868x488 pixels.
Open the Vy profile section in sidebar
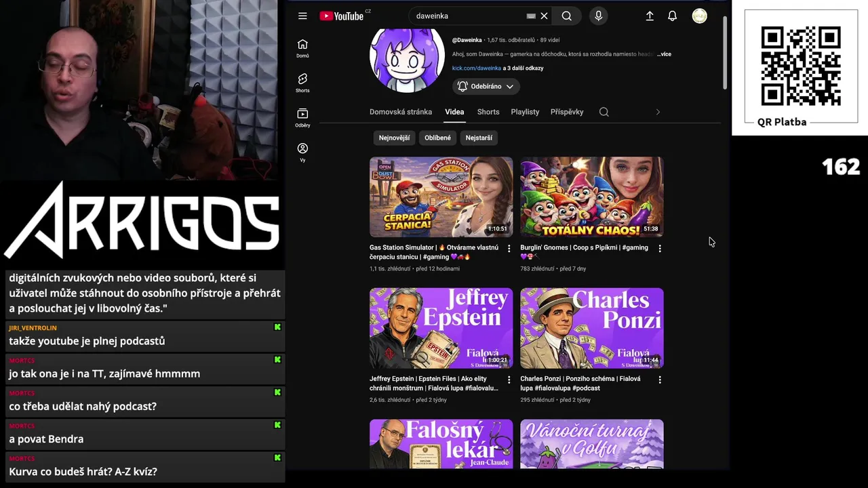pyautogui.click(x=302, y=152)
